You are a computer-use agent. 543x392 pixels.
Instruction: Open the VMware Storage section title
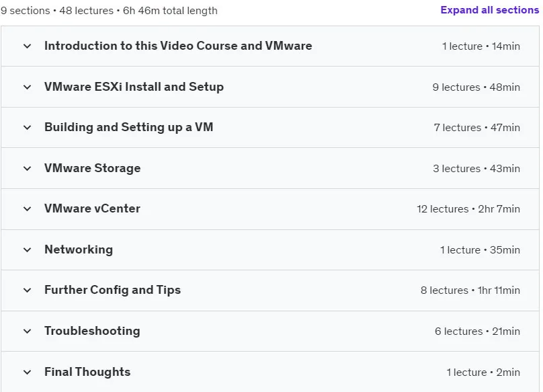(x=93, y=168)
